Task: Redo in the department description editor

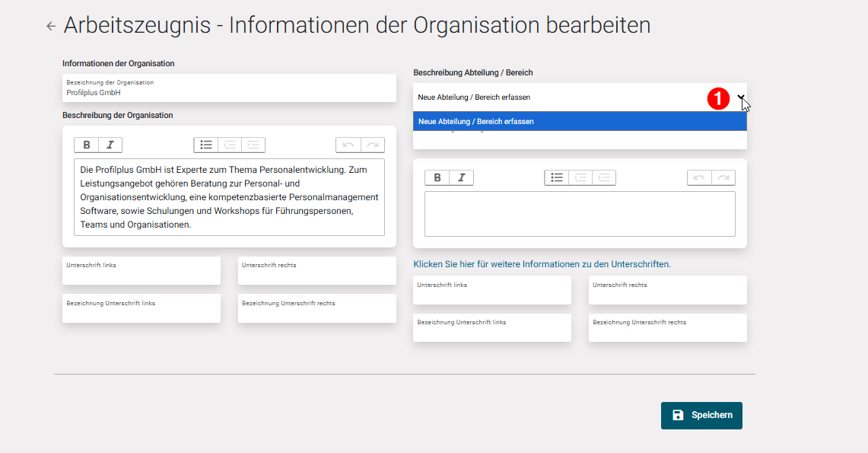Action: tap(723, 177)
